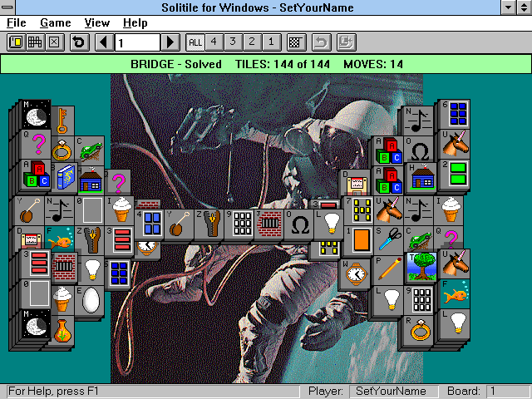Toggle the layer 4 button
The height and width of the screenshot is (399, 532).
click(214, 42)
